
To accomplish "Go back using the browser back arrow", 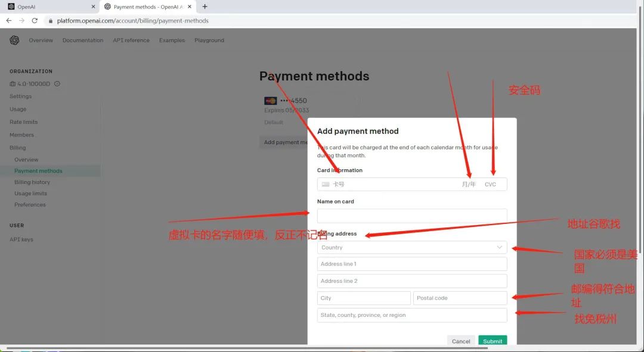I will [x=8, y=20].
